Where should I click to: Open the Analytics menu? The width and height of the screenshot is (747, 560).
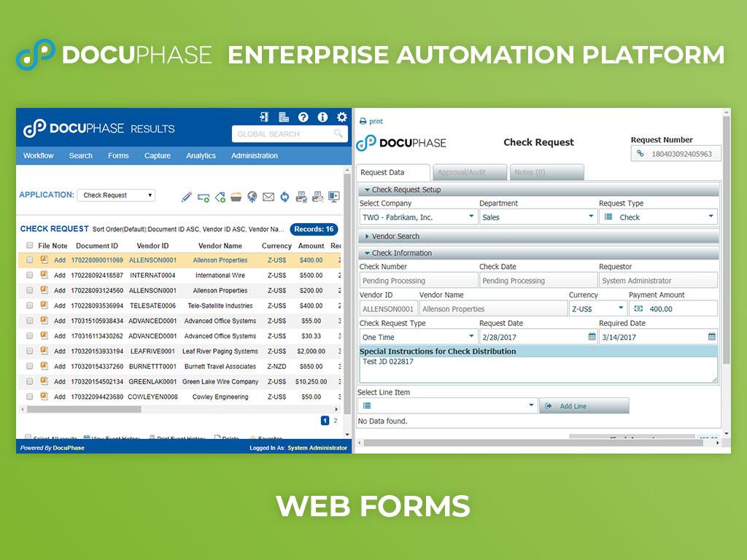coord(201,155)
